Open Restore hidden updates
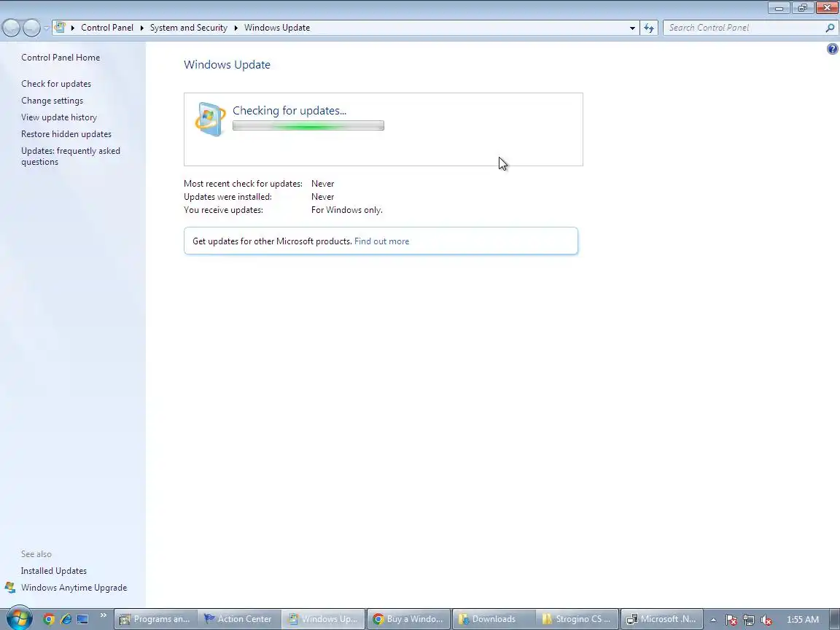This screenshot has height=630, width=840. click(x=66, y=134)
